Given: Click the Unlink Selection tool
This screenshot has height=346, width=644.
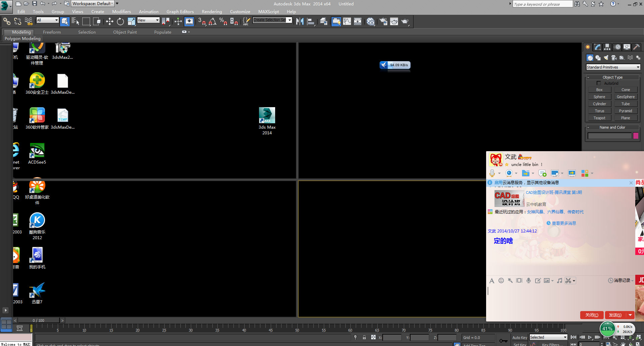Looking at the screenshot, I should coord(17,21).
